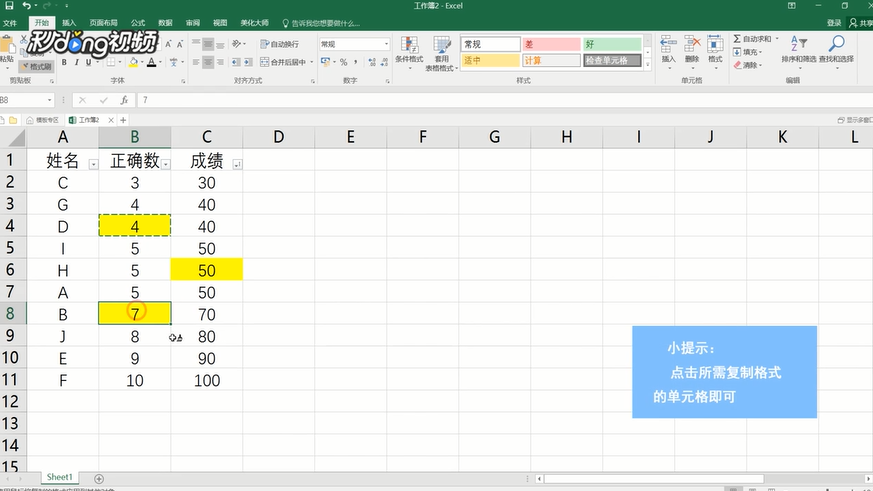The height and width of the screenshot is (491, 873).
Task: Apply the 检查单元格 cell style
Action: click(x=612, y=60)
